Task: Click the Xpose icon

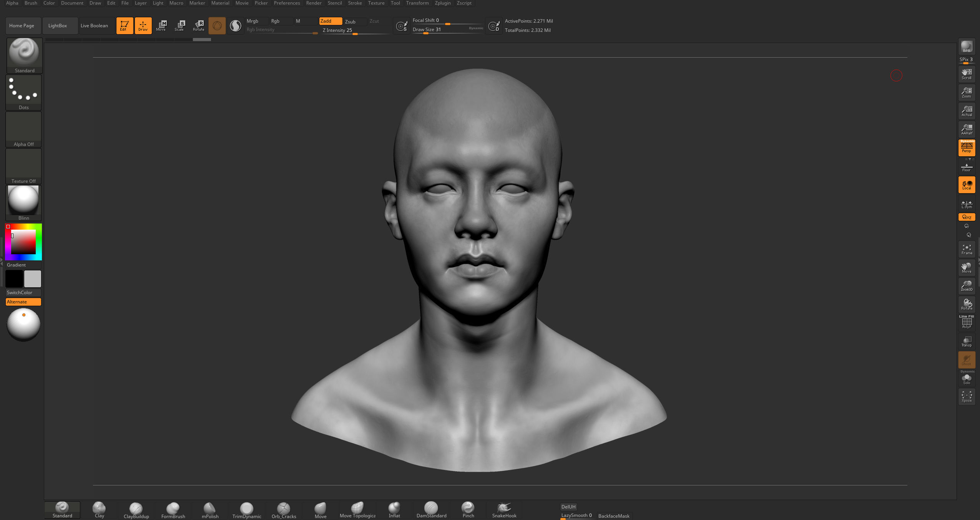Action: [967, 396]
